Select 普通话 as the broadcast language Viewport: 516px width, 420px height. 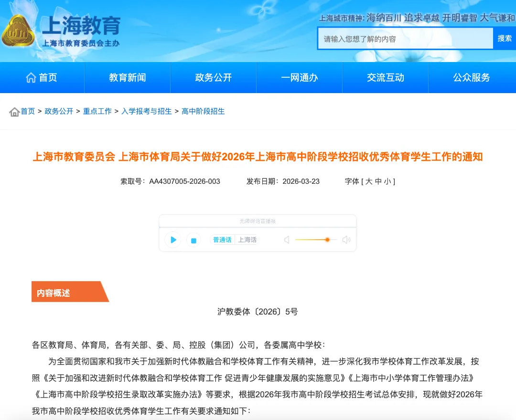pyautogui.click(x=222, y=240)
